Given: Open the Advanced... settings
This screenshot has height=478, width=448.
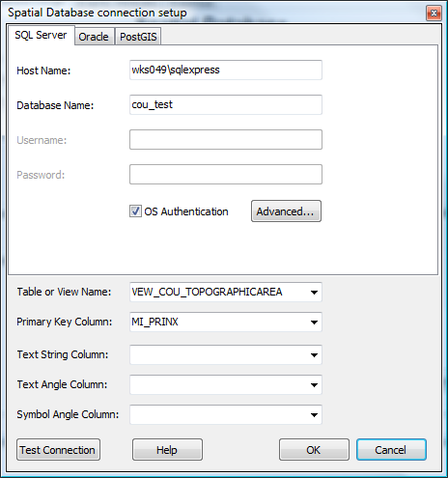Looking at the screenshot, I should pyautogui.click(x=286, y=211).
